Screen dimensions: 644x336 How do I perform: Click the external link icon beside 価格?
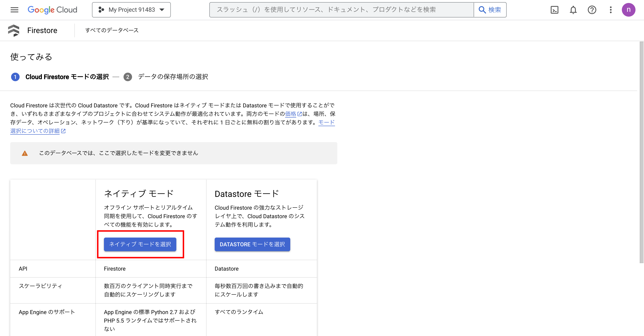(x=300, y=114)
